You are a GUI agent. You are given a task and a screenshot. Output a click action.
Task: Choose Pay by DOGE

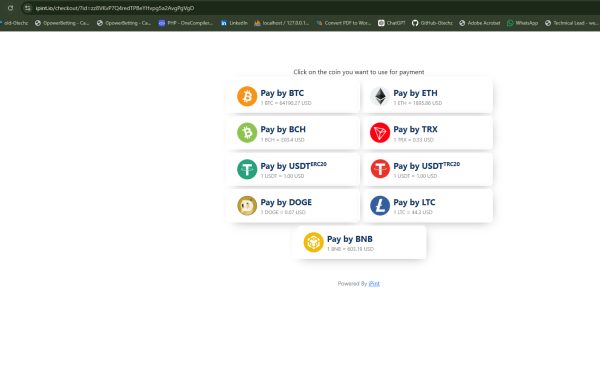pos(293,206)
